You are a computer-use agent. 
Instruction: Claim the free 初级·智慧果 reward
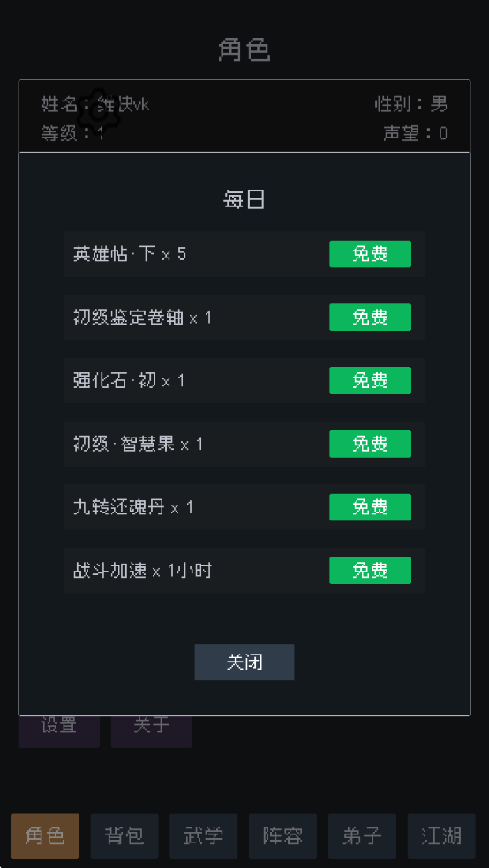(x=370, y=444)
